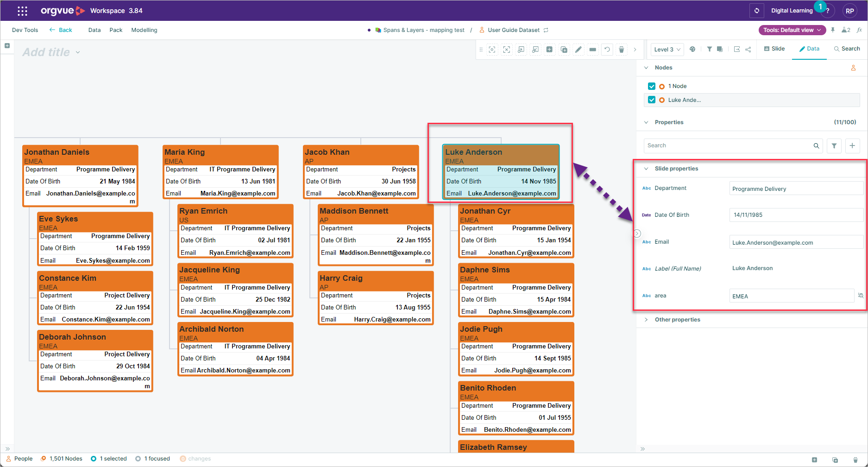Switch to the Slide tab
The height and width of the screenshot is (467, 868).
click(774, 49)
